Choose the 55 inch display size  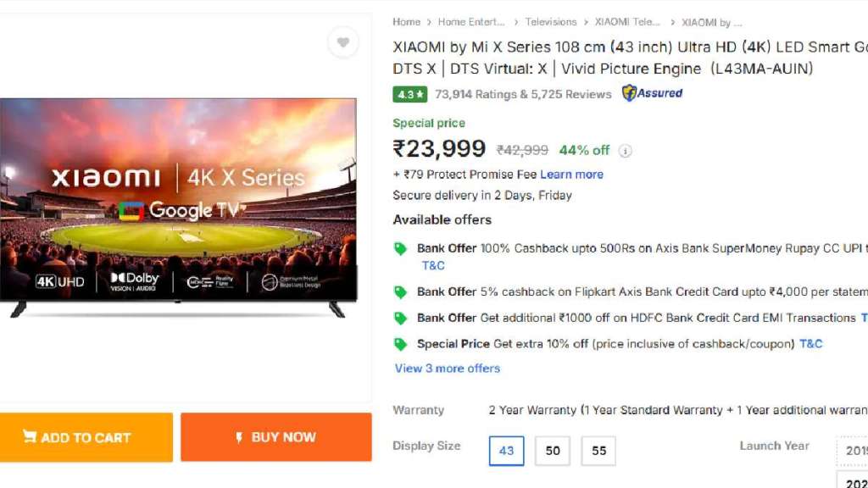(x=598, y=451)
